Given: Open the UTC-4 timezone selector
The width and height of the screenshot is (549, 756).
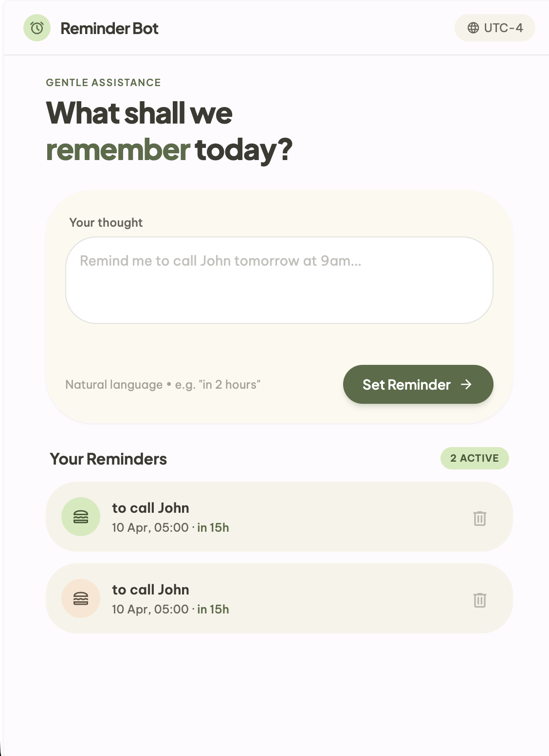Looking at the screenshot, I should coord(494,28).
